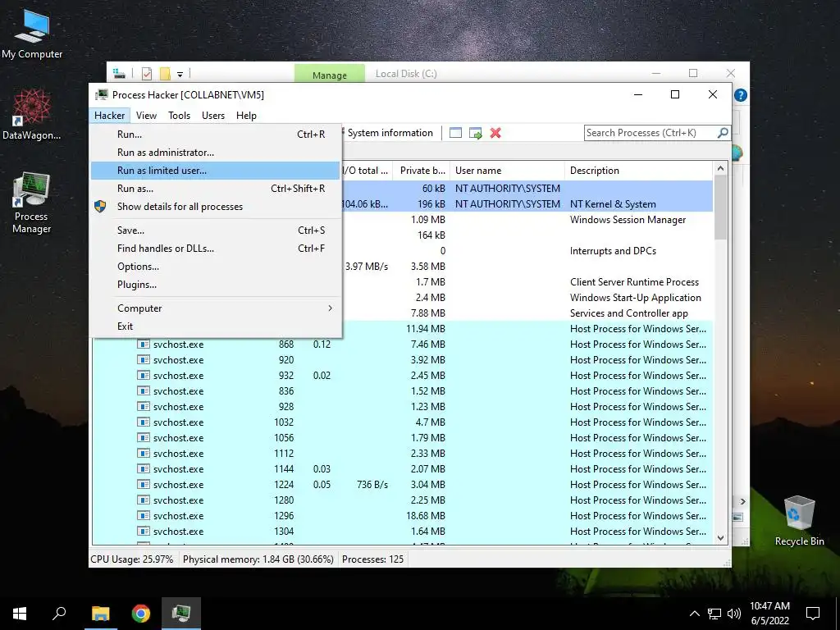Sort by I/O total column header
The height and width of the screenshot is (630, 840).
(367, 171)
